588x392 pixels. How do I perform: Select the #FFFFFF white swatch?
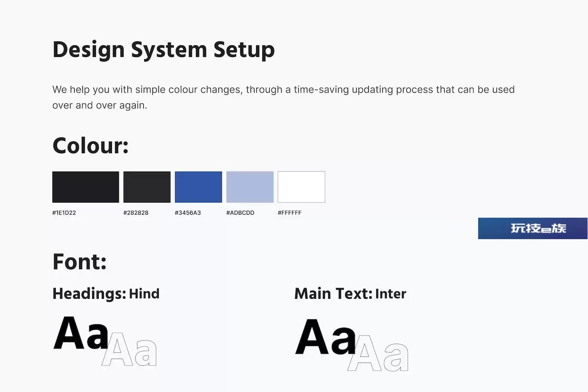coord(301,187)
